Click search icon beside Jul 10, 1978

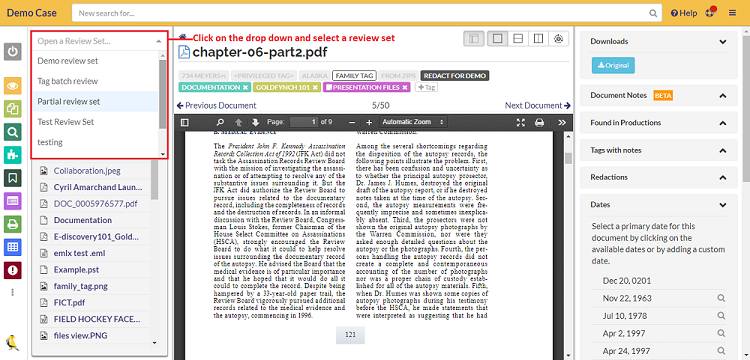[x=721, y=316]
